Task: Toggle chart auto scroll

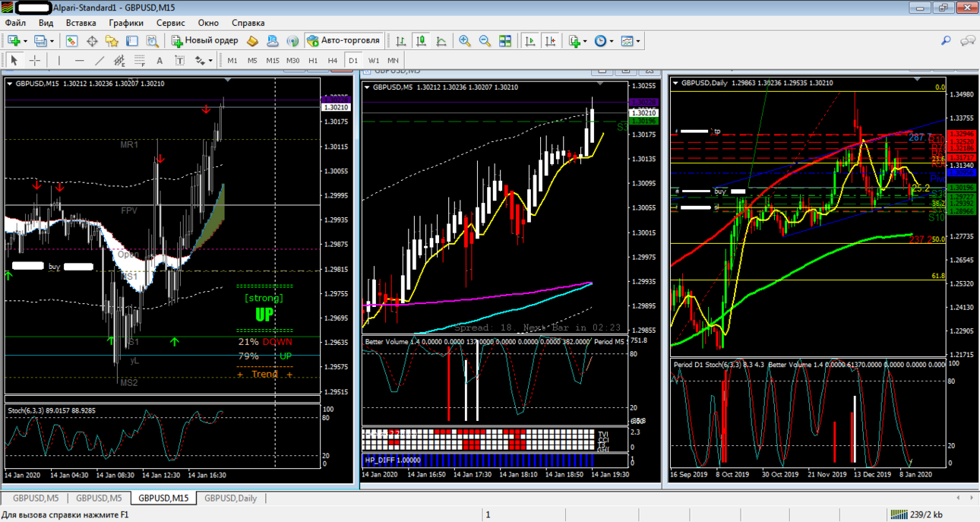Action: click(x=530, y=41)
